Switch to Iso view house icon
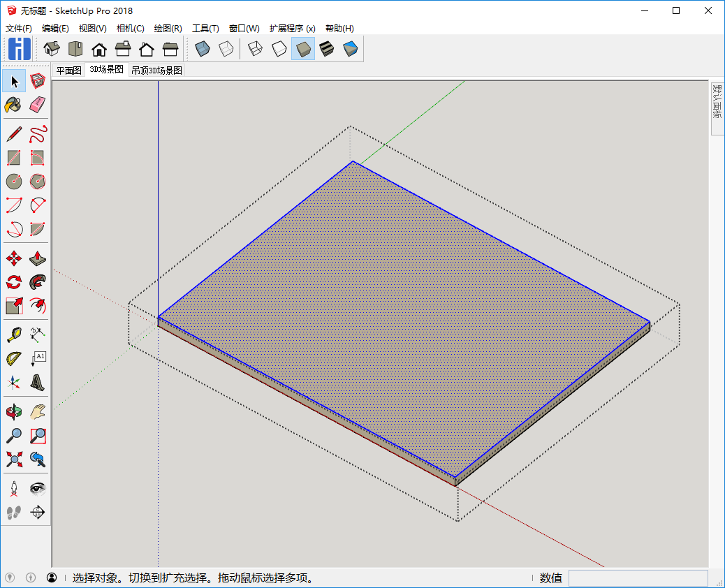This screenshot has height=588, width=725. click(x=52, y=49)
